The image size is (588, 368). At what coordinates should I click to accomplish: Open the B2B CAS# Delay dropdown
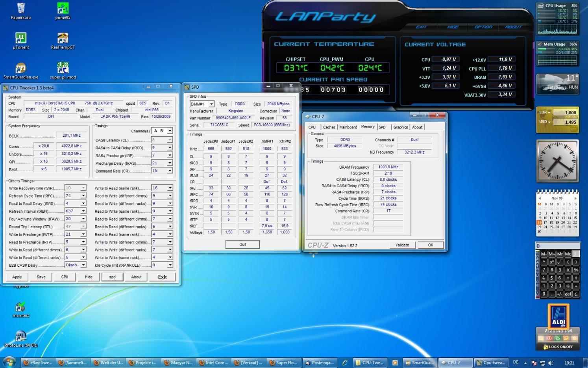click(x=83, y=265)
